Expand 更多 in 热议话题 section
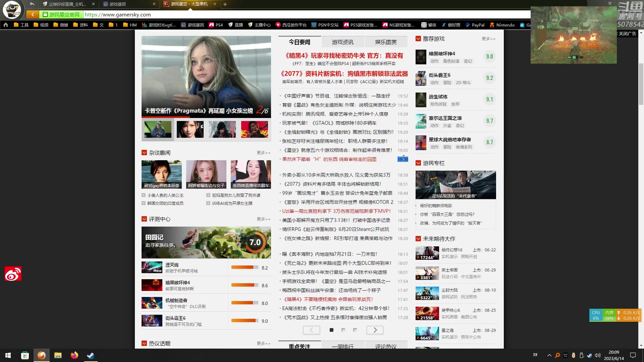 point(264,344)
